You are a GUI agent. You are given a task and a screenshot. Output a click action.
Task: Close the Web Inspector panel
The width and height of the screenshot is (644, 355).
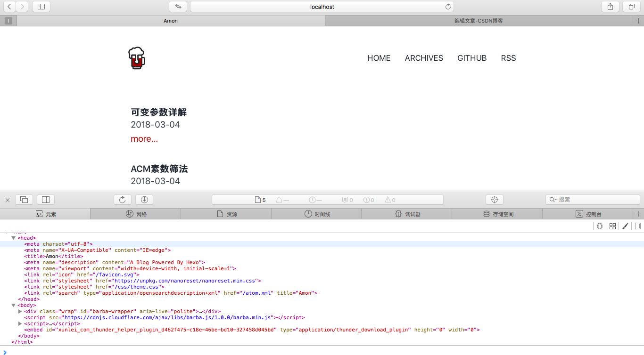coord(8,200)
